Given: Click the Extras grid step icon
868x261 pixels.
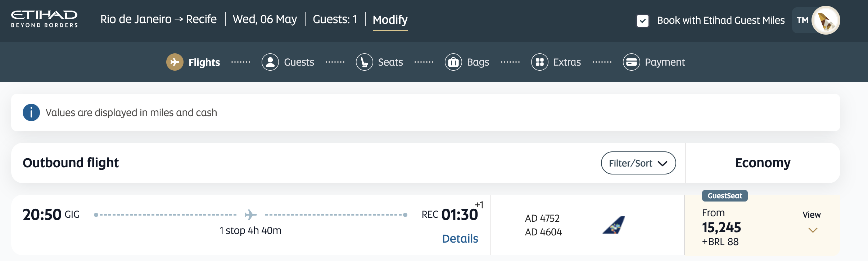Looking at the screenshot, I should [x=540, y=62].
